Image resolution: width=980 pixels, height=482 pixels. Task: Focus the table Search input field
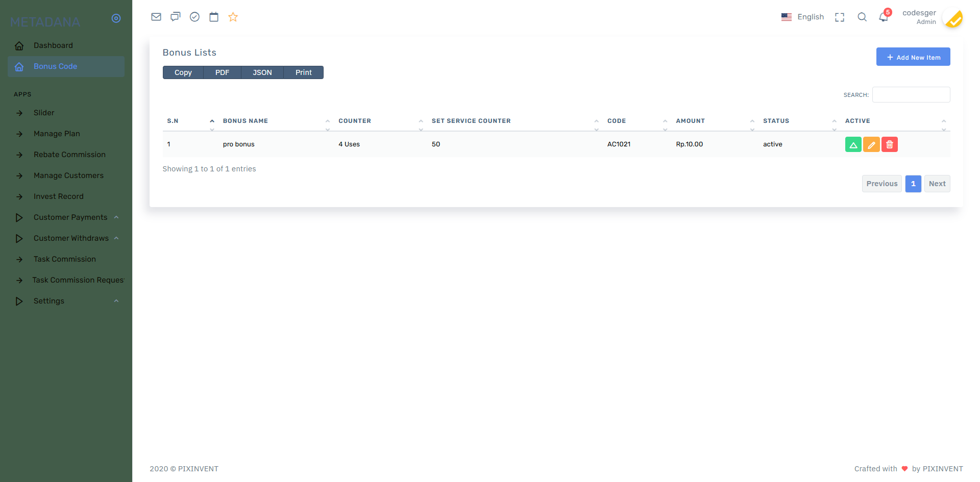click(911, 94)
